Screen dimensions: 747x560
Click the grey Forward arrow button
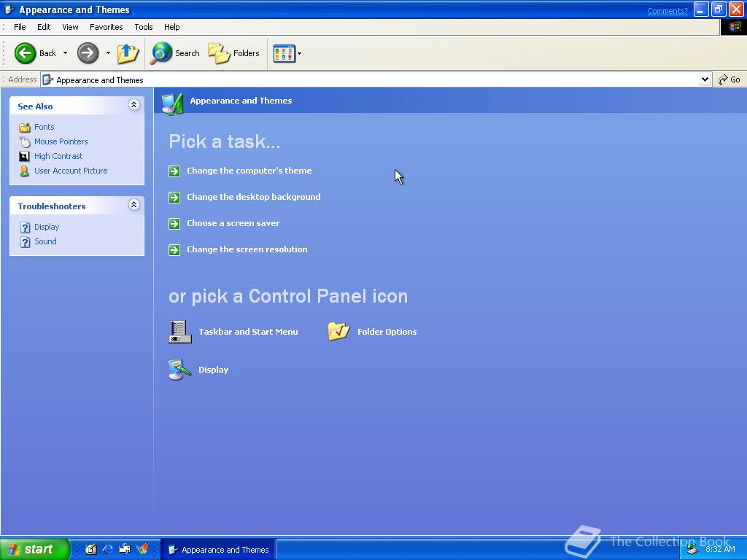[88, 52]
